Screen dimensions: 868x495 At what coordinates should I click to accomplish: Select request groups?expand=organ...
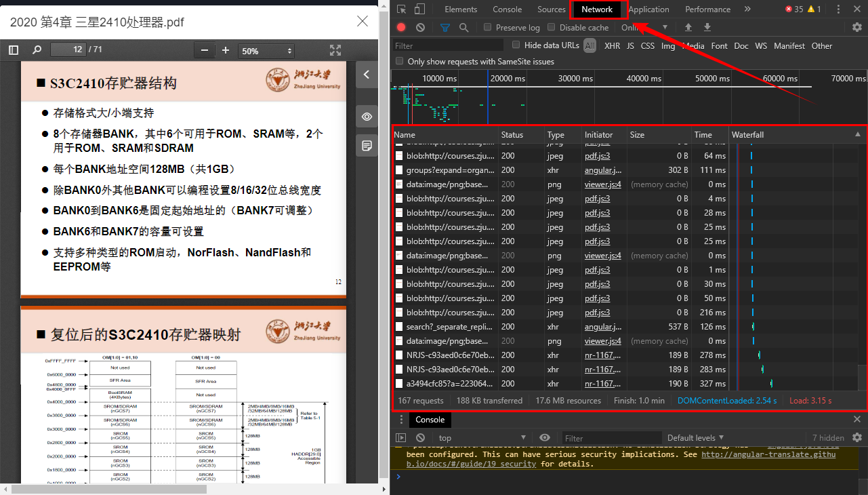coord(451,170)
